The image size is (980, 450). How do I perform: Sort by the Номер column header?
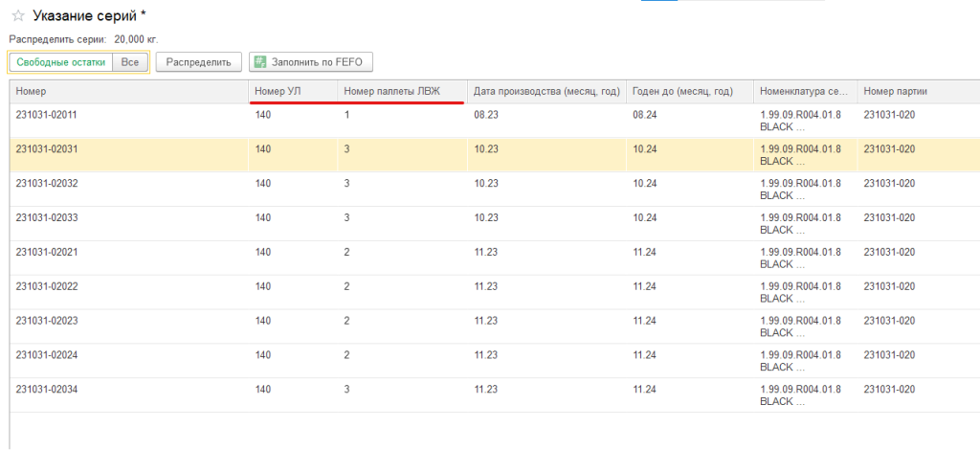click(129, 92)
